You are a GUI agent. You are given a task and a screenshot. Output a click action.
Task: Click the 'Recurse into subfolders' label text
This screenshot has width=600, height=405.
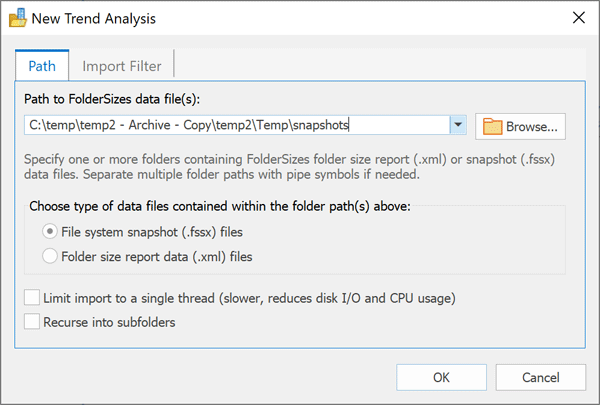[116, 322]
